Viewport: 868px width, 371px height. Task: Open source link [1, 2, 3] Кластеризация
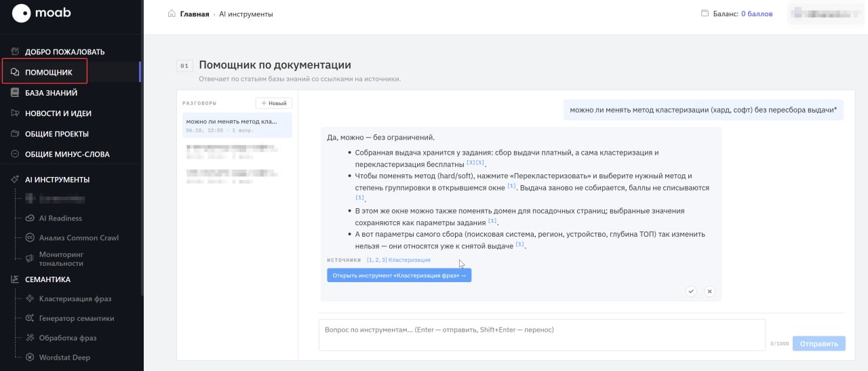(399, 260)
